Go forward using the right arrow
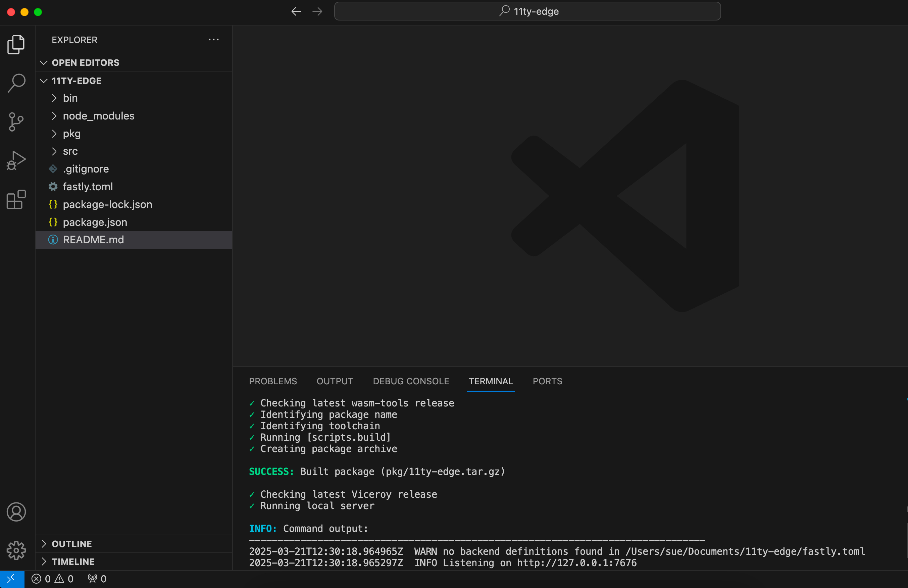 [x=317, y=11]
